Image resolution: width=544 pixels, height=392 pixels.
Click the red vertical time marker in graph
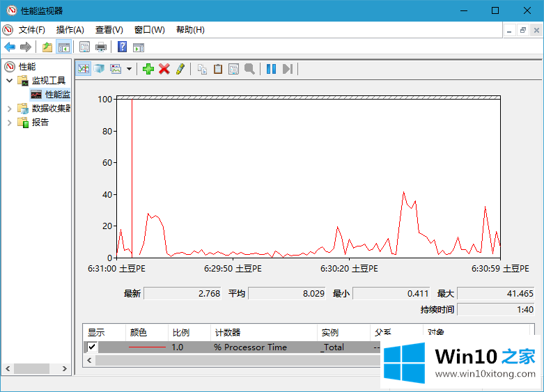click(132, 178)
